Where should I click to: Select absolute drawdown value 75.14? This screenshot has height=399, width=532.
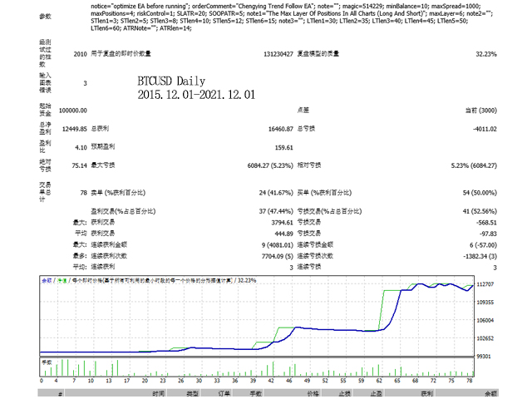(80, 165)
